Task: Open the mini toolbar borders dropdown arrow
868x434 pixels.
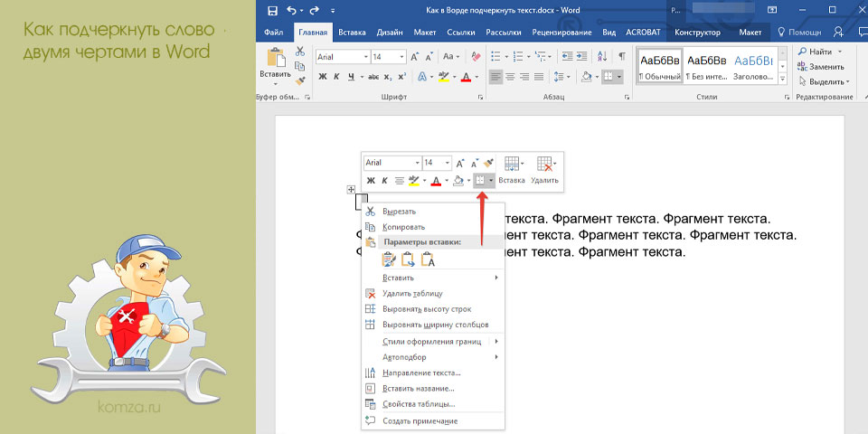Action: tap(491, 181)
